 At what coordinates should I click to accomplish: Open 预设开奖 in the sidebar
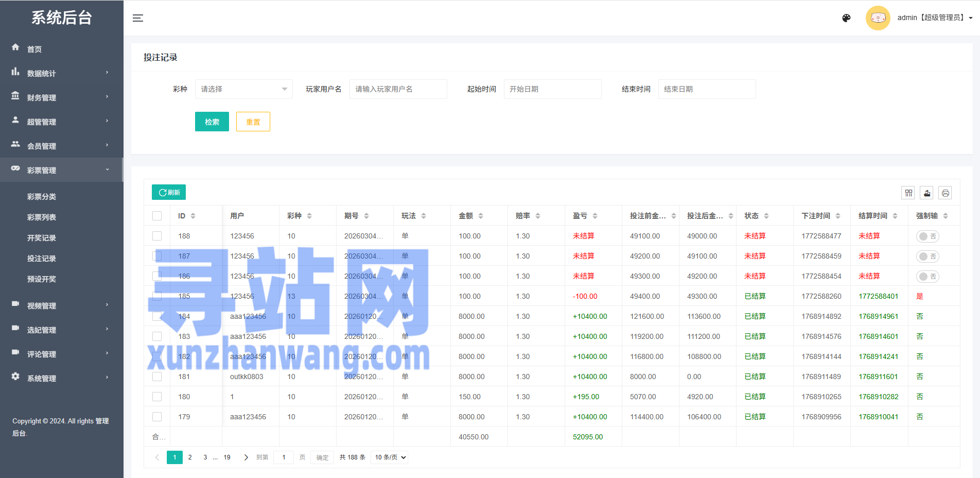42,279
